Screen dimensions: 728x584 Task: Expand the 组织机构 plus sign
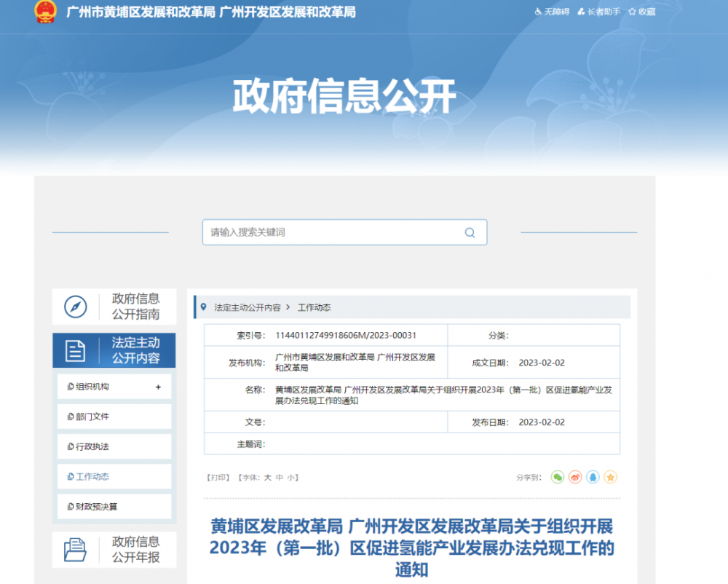click(x=158, y=387)
